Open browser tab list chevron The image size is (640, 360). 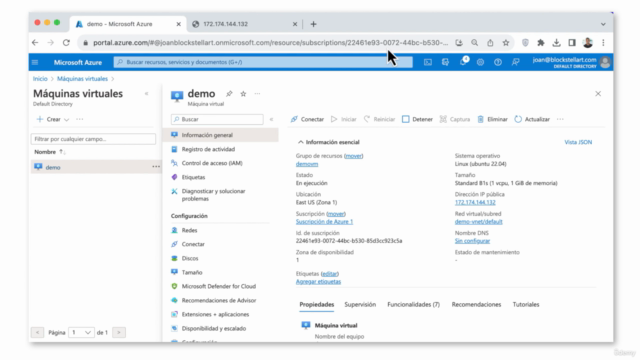point(603,24)
